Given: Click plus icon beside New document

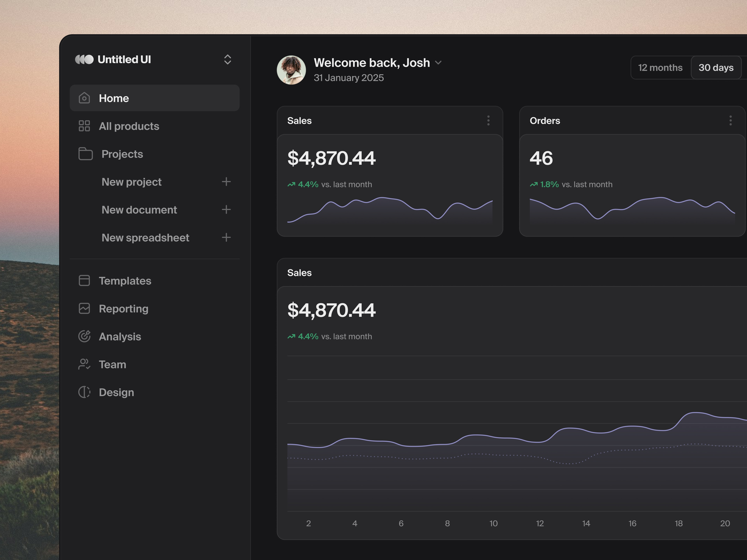Looking at the screenshot, I should tap(226, 210).
